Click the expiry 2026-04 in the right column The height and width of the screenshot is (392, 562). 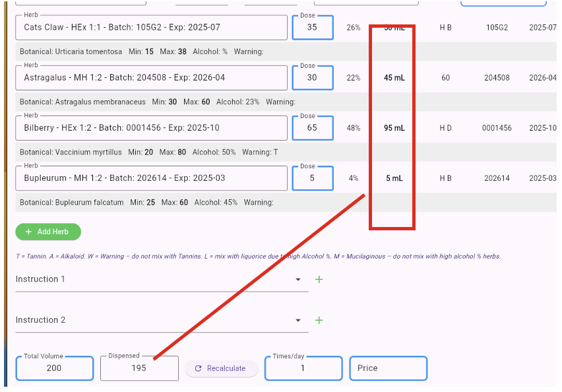point(543,78)
